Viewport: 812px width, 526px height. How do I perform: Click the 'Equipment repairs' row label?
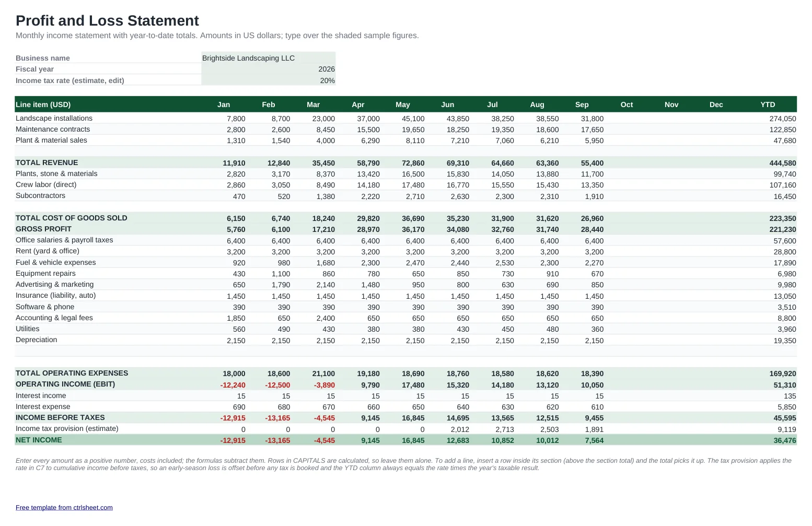pyautogui.click(x=45, y=273)
